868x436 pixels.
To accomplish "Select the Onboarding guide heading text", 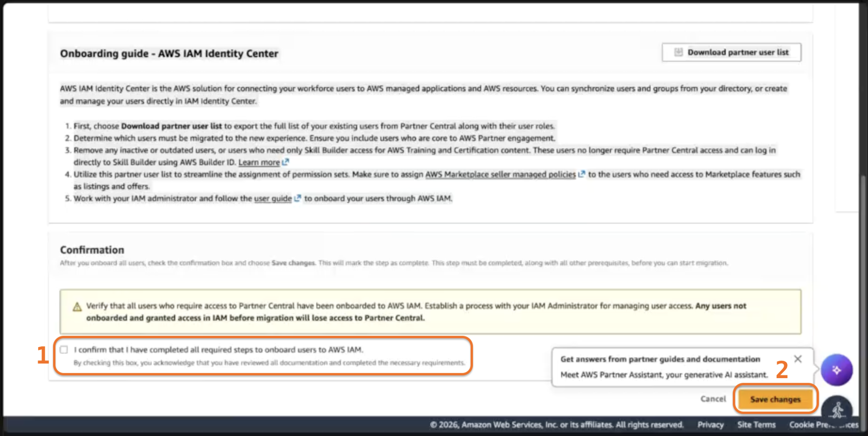I will (169, 54).
